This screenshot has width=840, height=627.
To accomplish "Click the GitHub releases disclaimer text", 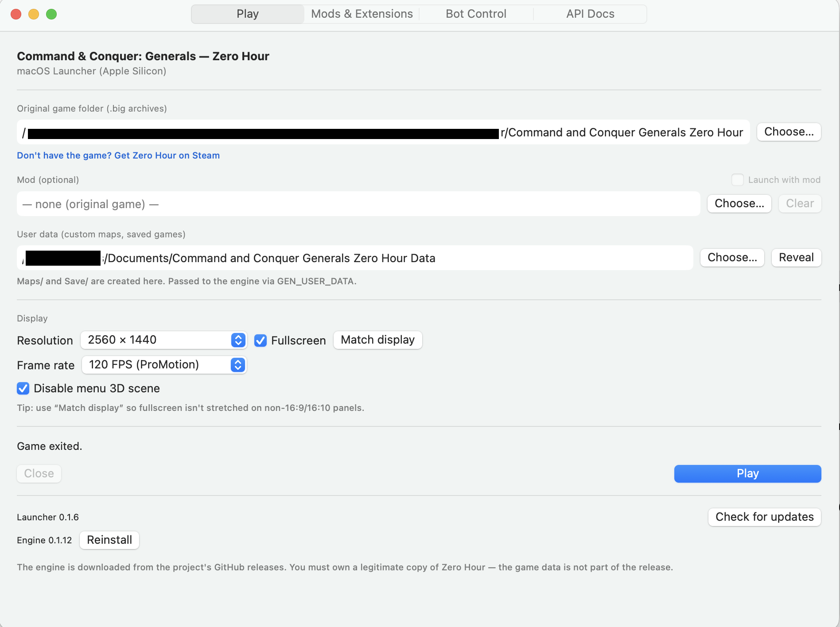I will point(345,567).
